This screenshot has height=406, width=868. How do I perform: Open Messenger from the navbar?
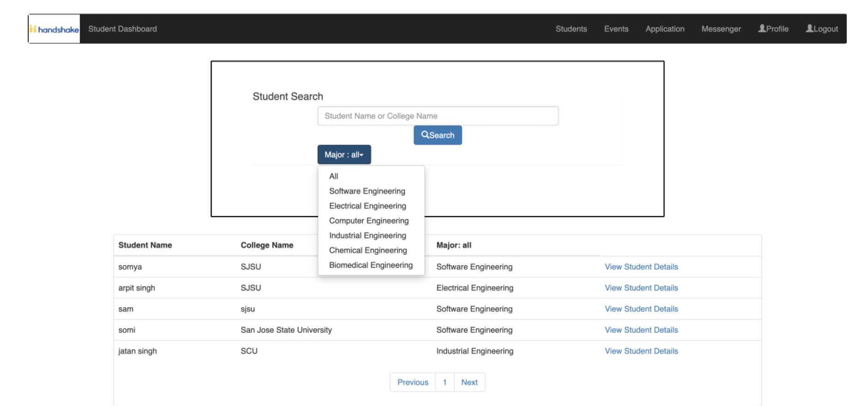pyautogui.click(x=721, y=29)
